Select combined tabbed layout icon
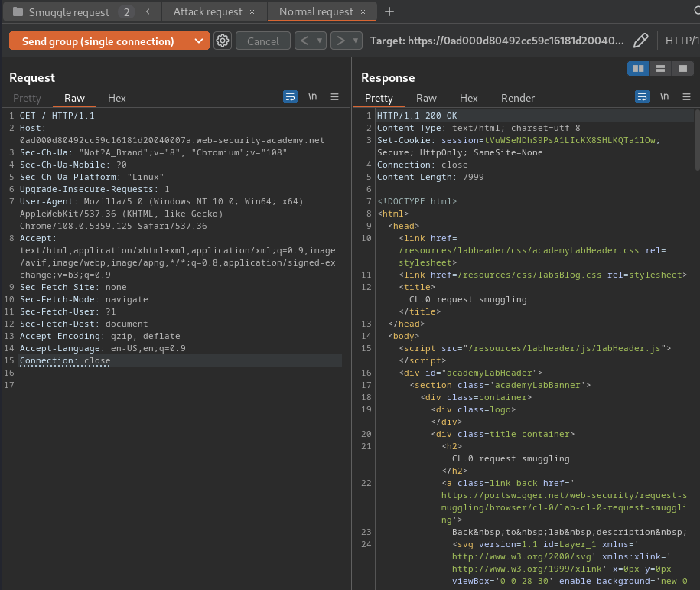700x590 pixels. (x=682, y=68)
